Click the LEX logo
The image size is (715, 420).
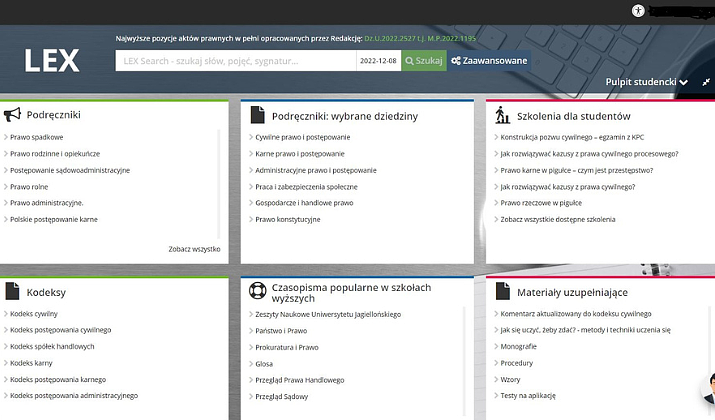tap(51, 61)
